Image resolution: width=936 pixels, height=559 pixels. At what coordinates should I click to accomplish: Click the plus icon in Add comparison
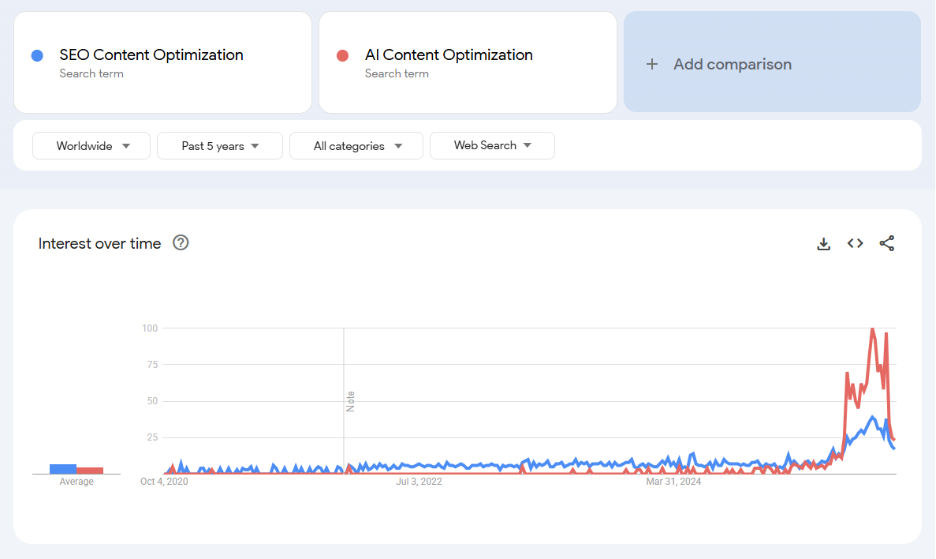(652, 64)
